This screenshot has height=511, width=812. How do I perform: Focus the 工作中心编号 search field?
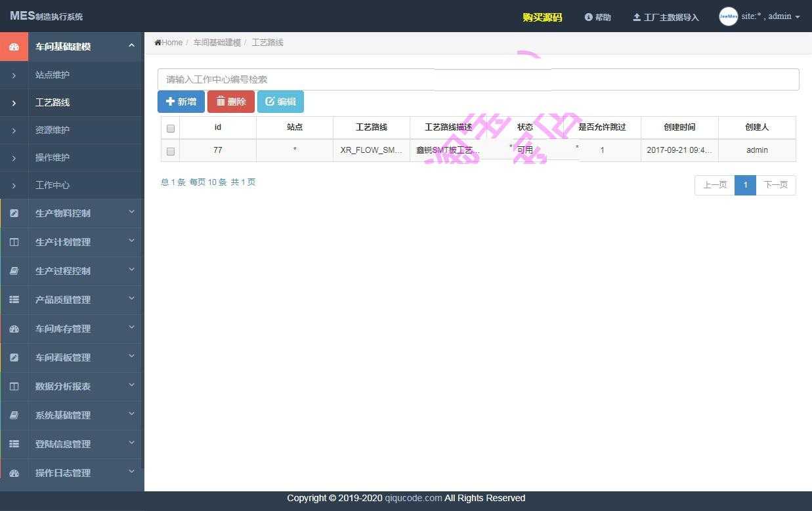(478, 79)
